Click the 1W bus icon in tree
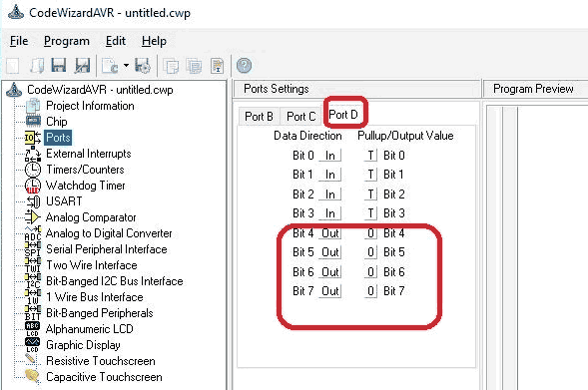The width and height of the screenshot is (588, 390). tap(33, 297)
